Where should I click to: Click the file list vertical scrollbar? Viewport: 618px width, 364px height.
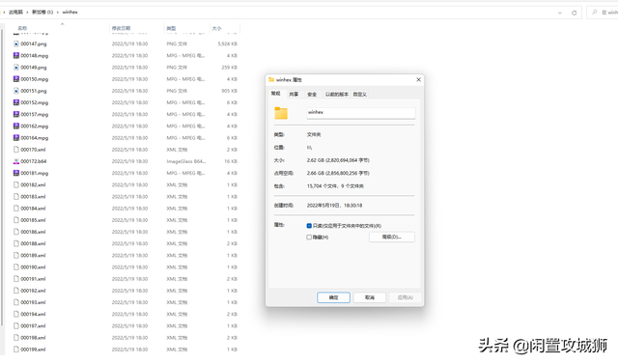click(2, 178)
